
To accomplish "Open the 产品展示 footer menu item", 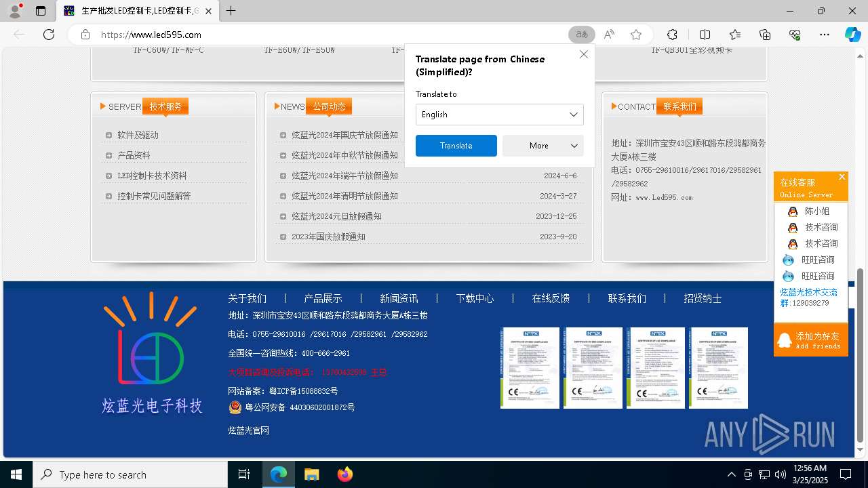I will [x=323, y=298].
